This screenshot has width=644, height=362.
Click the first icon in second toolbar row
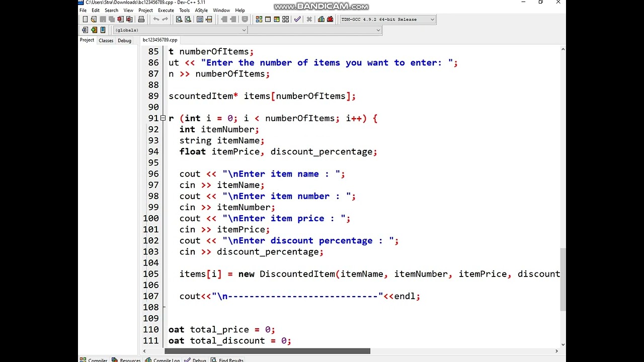tap(85, 30)
